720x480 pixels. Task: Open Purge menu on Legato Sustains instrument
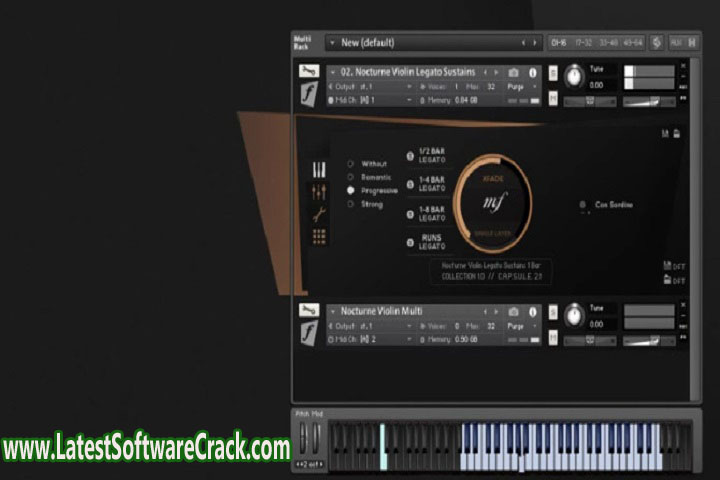[x=520, y=87]
